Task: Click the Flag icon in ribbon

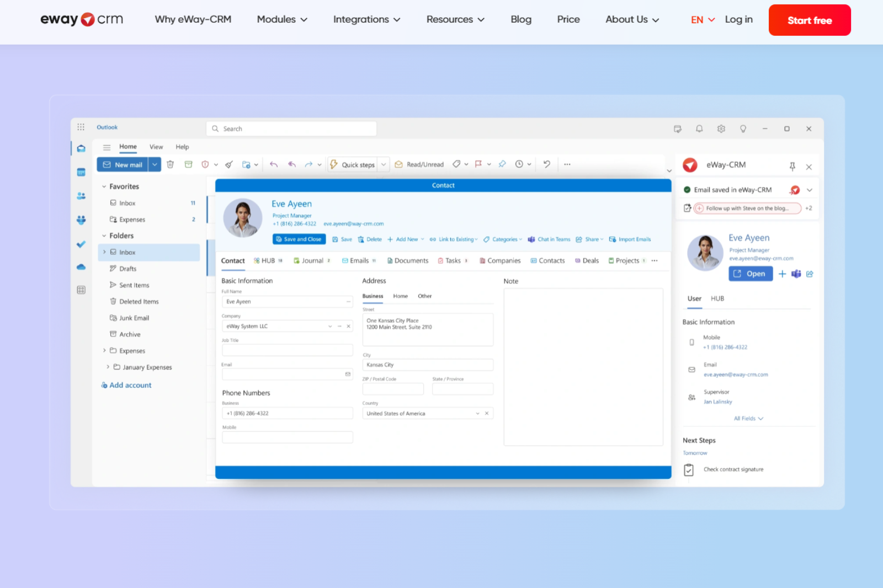Action: [478, 164]
